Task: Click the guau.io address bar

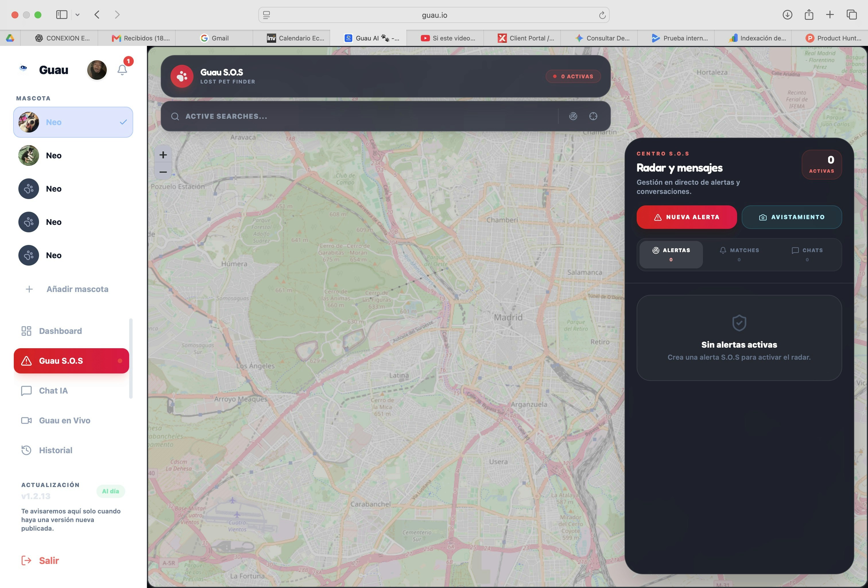Action: [x=434, y=15]
